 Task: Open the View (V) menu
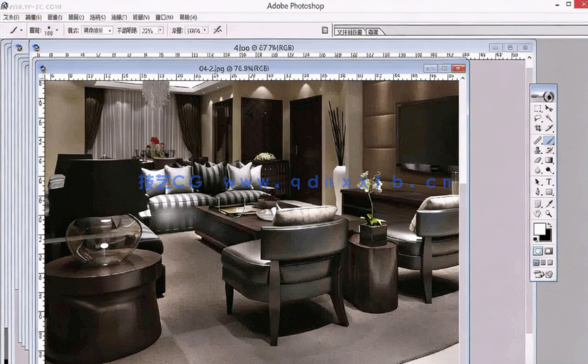point(141,17)
